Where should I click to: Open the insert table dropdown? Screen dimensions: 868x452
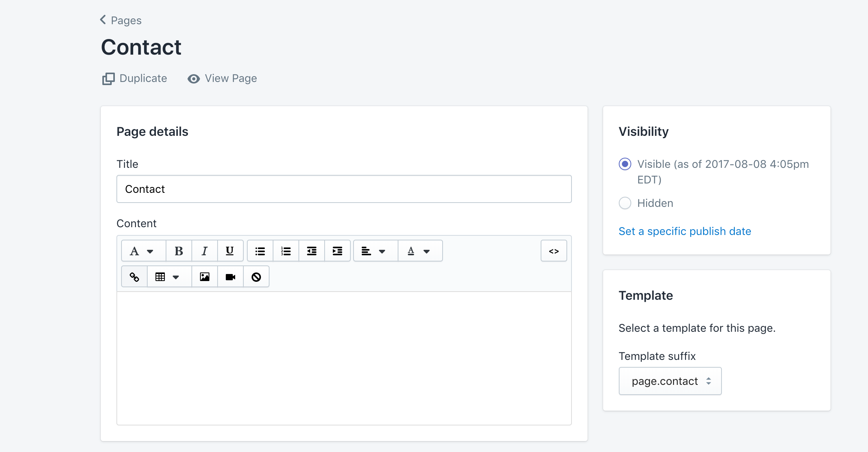click(x=169, y=277)
